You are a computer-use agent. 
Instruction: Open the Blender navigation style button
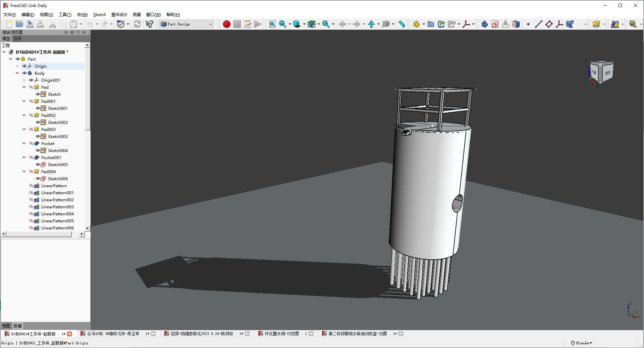tap(582, 343)
